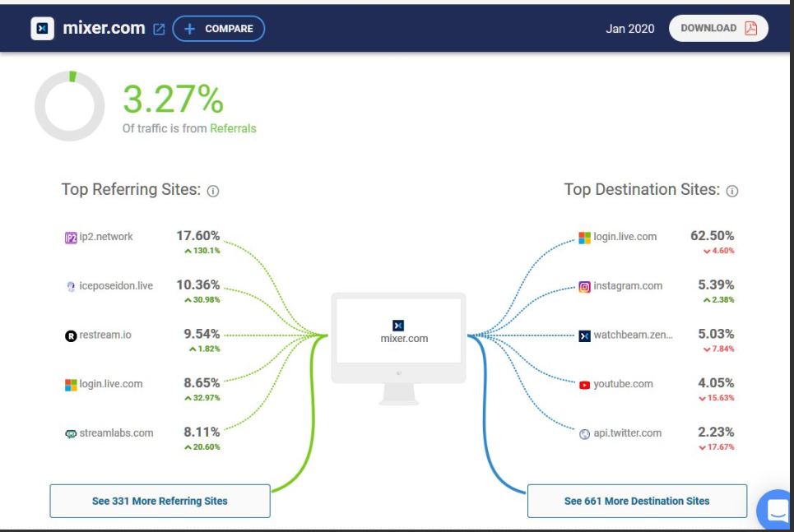This screenshot has width=794, height=532.
Task: Select the 17.60% referral value
Action: pyautogui.click(x=198, y=236)
